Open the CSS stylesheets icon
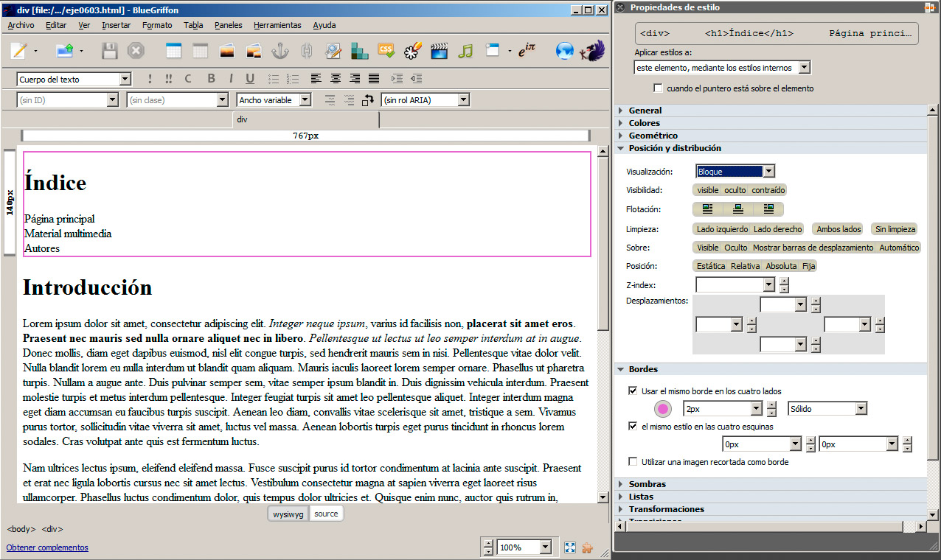The height and width of the screenshot is (560, 941). (386, 51)
